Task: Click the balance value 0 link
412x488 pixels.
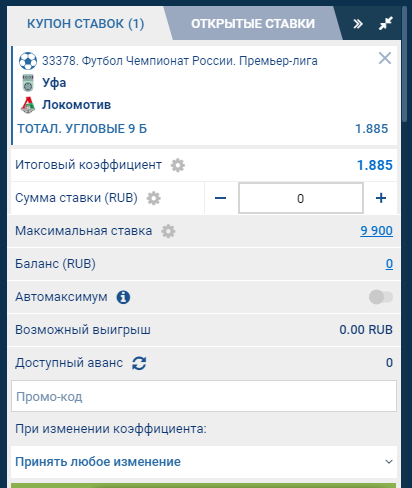Action: coord(389,264)
